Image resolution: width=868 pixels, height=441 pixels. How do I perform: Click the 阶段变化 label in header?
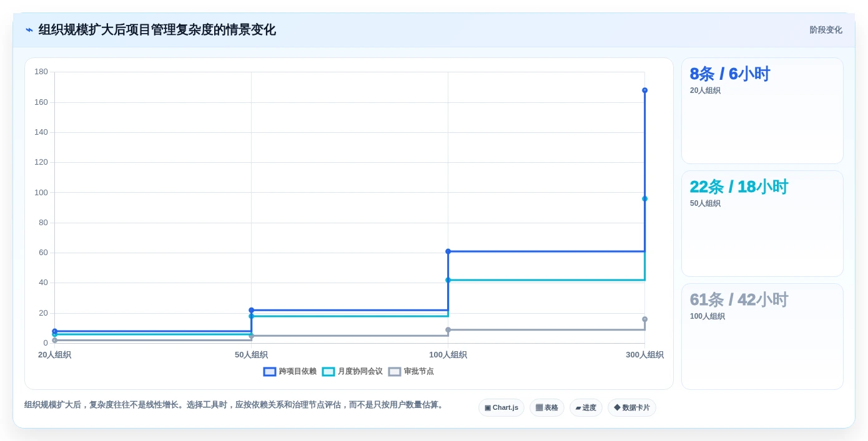click(x=826, y=30)
